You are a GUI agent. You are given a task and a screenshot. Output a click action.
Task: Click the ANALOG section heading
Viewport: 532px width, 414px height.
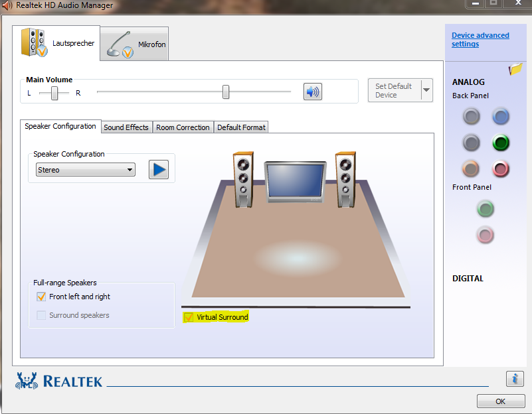468,82
